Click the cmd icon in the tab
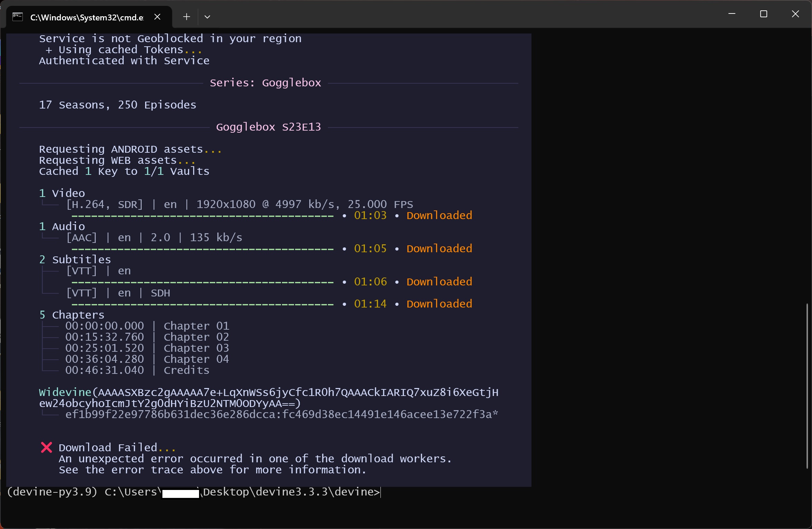Viewport: 812px width, 529px height. click(18, 17)
